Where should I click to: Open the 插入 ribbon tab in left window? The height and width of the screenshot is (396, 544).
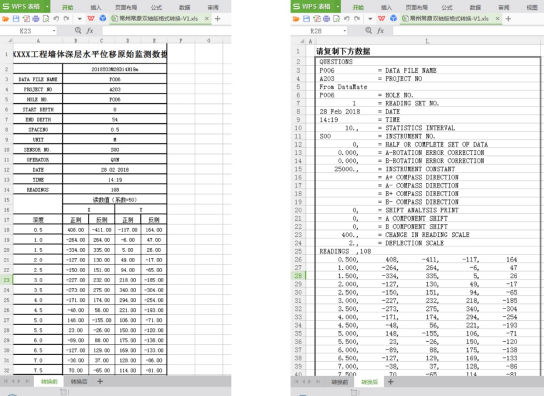click(96, 7)
